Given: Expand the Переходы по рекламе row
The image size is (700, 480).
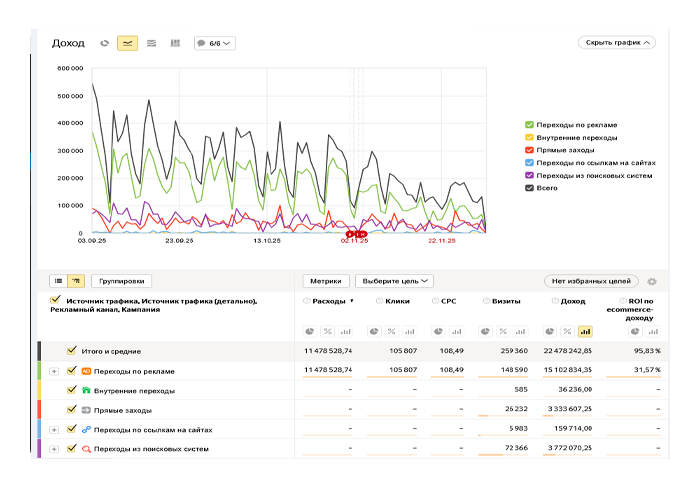Looking at the screenshot, I should click(x=54, y=371).
